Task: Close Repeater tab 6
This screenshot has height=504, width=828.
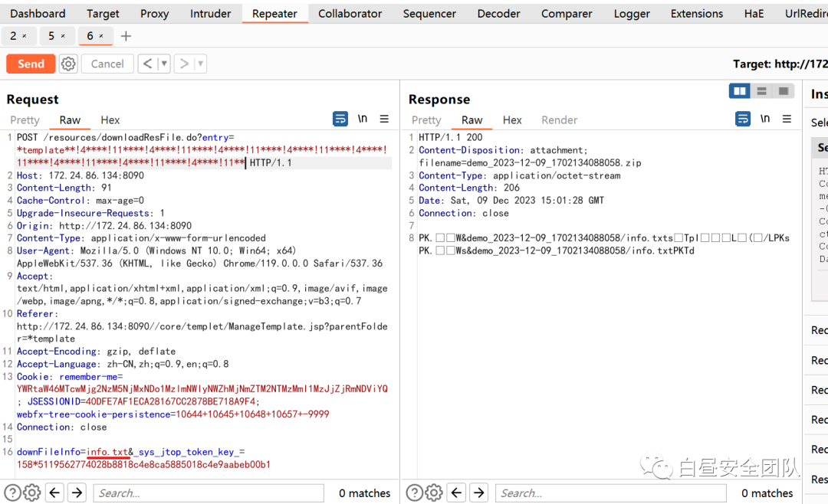Action: (x=101, y=36)
